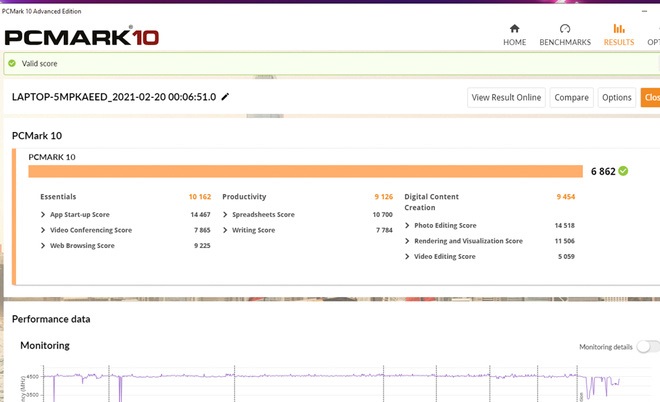The height and width of the screenshot is (402, 660).
Task: Click the Benchmarks gauge icon
Action: tap(565, 29)
